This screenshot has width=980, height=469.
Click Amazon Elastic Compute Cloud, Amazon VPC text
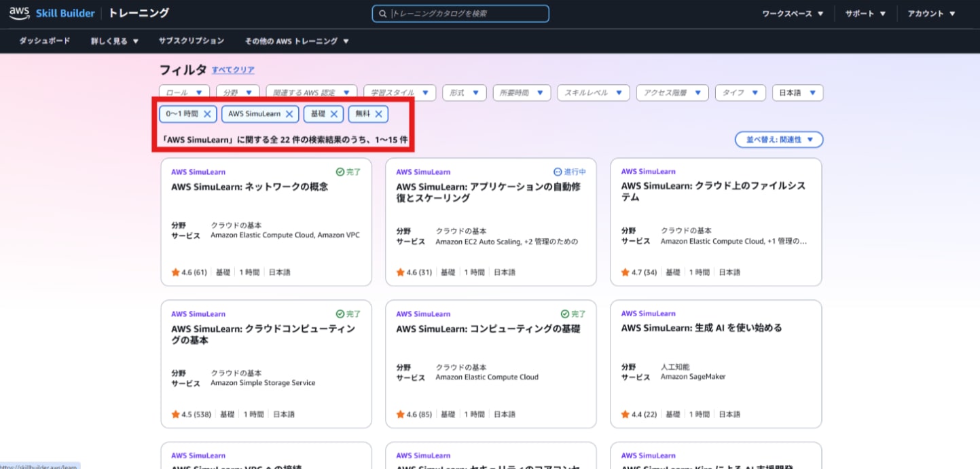tap(285, 235)
